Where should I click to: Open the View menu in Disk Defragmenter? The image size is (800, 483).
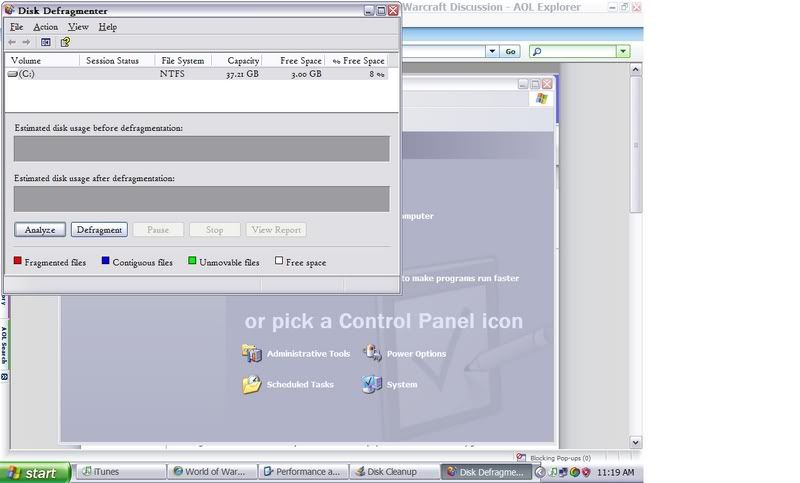point(78,27)
